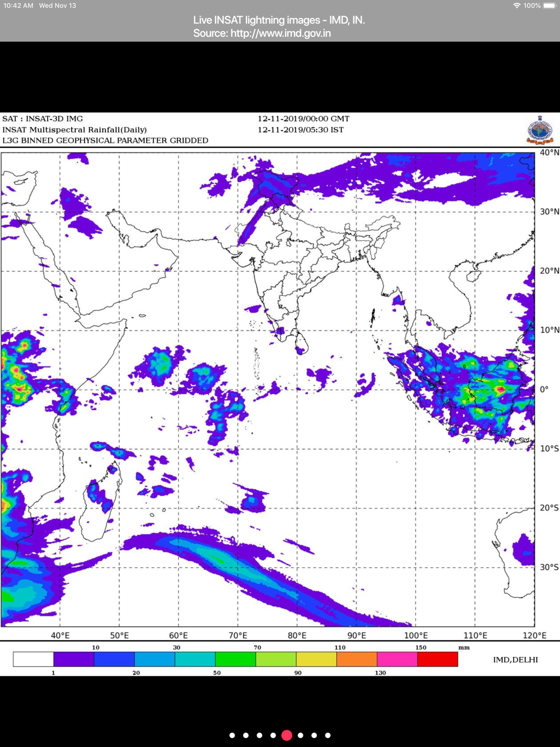
Task: Click the '70' legend value
Action: (x=258, y=647)
